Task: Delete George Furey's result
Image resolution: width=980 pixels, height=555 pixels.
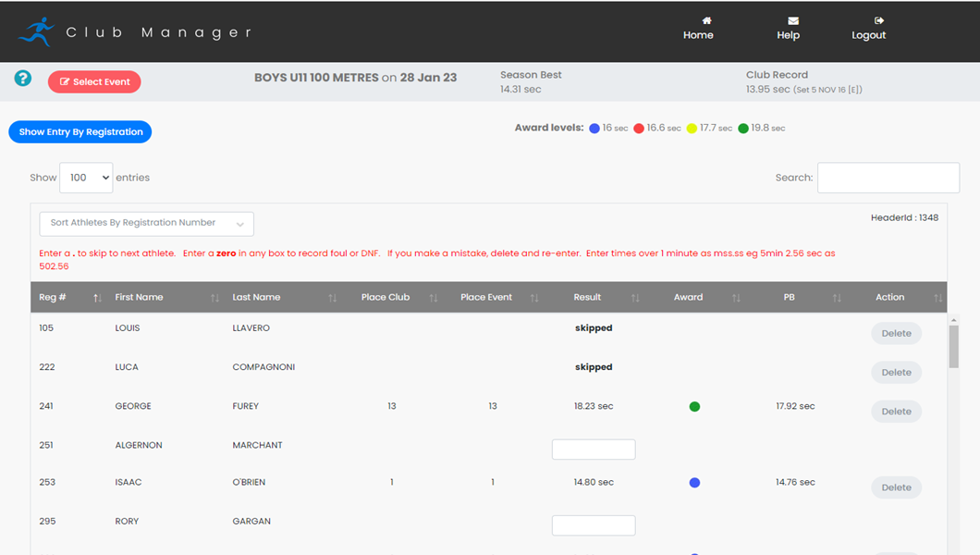Action: [x=895, y=412]
